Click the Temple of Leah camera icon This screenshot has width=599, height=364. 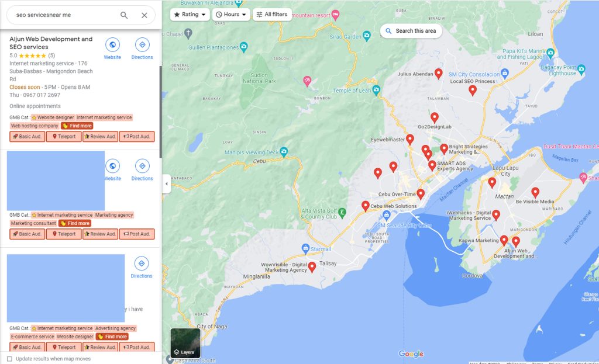pos(376,90)
